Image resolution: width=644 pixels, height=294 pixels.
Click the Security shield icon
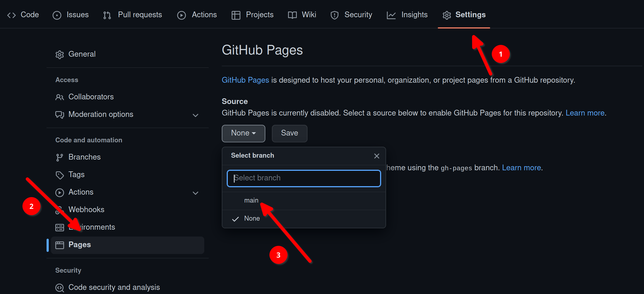335,15
